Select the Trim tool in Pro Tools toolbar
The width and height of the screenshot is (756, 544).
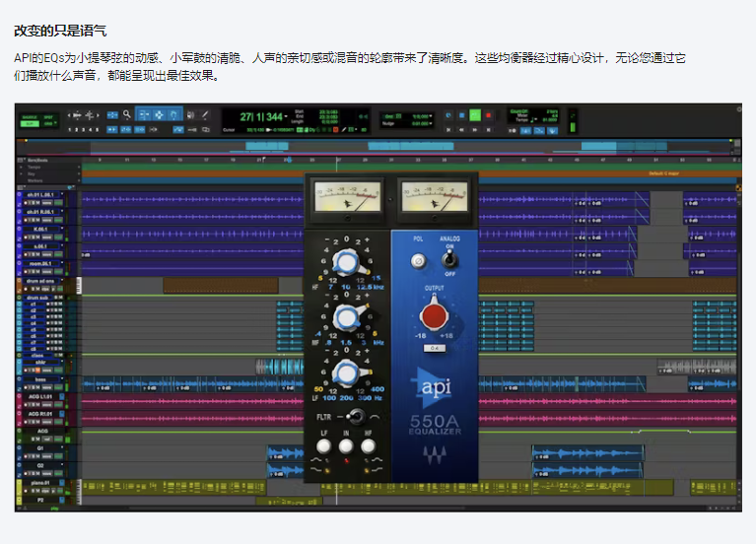click(144, 114)
